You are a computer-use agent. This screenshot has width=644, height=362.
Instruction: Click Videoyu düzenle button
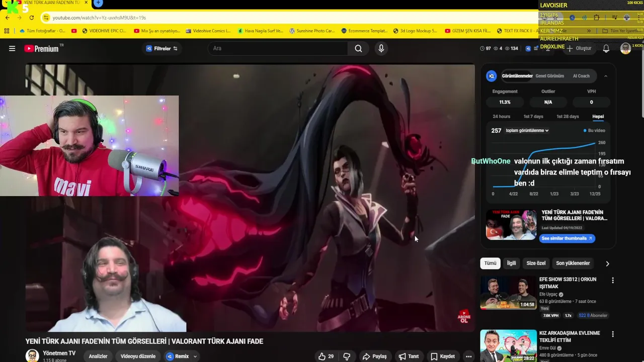(x=138, y=356)
